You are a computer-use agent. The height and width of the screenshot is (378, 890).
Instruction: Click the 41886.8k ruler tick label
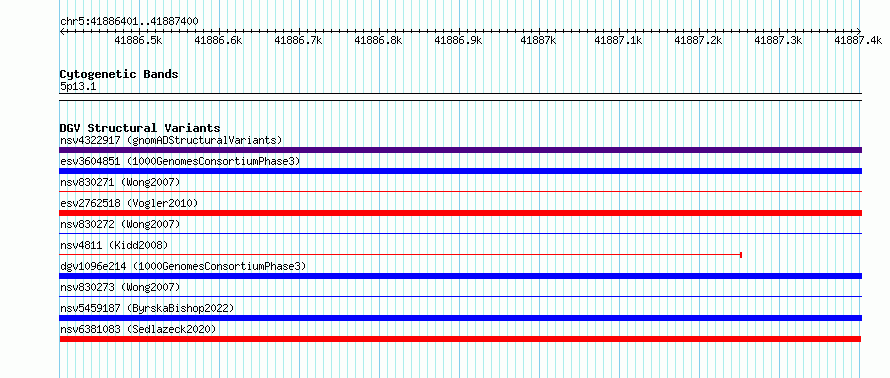(x=379, y=40)
